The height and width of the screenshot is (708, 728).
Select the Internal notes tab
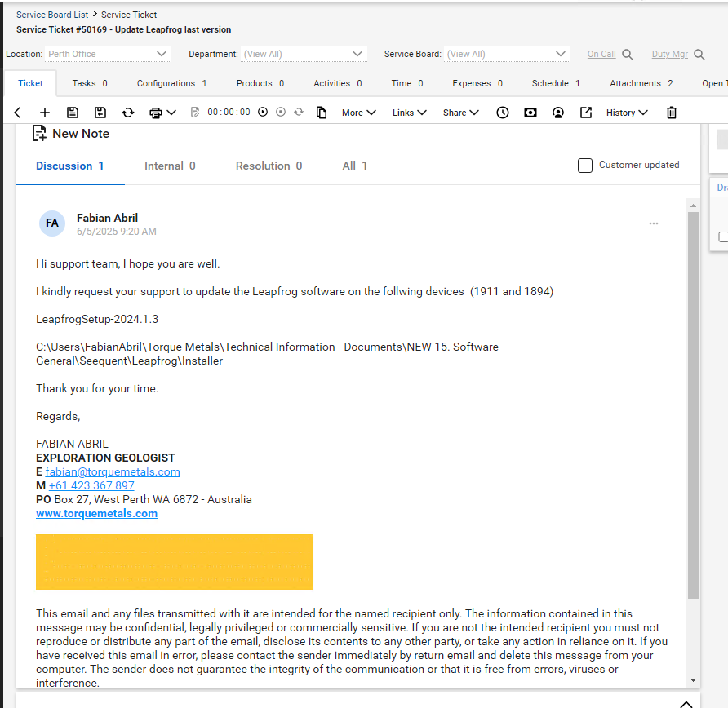pyautogui.click(x=170, y=166)
